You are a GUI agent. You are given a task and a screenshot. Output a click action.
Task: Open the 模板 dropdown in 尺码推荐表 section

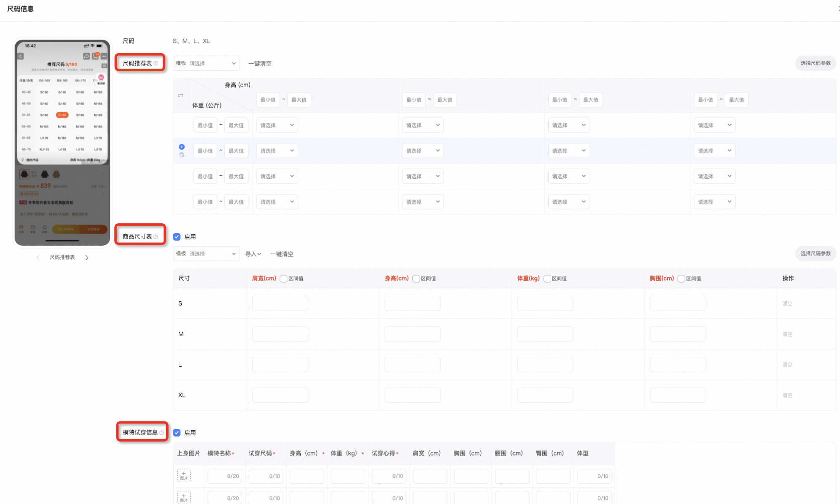pos(206,63)
